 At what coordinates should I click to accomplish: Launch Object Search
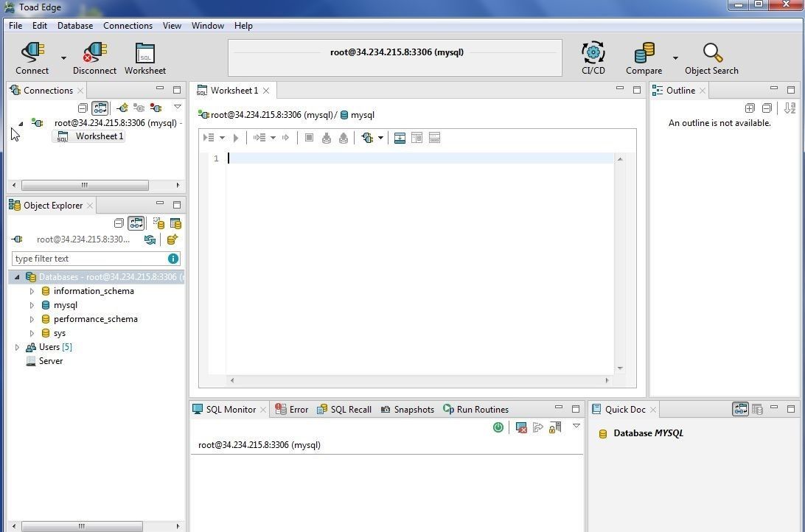point(711,58)
